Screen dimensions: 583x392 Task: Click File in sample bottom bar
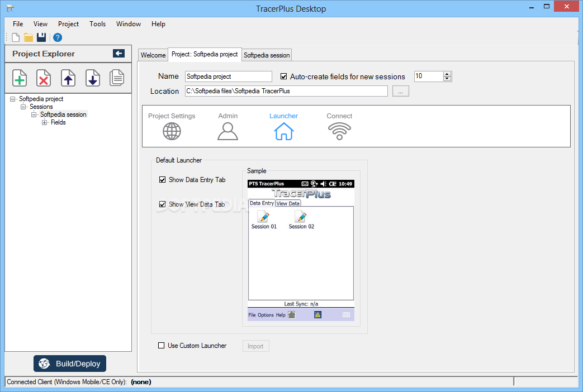(252, 315)
